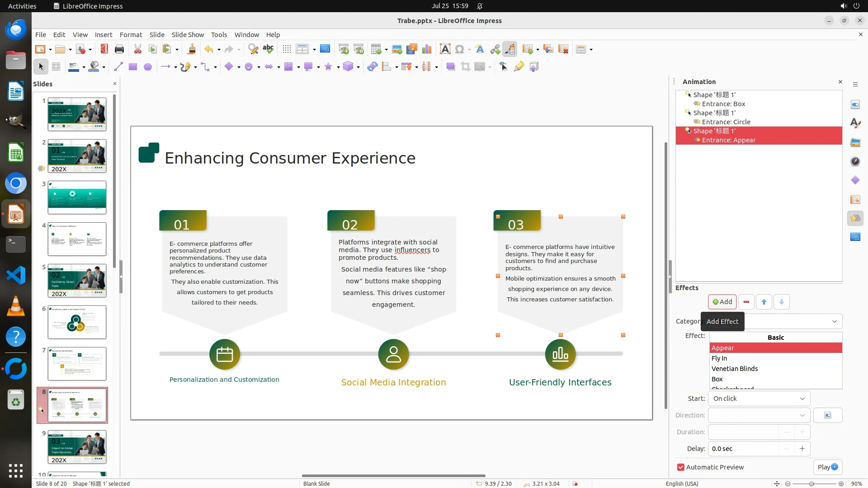Click the Add effect button
The height and width of the screenshot is (488, 868).
tap(722, 302)
